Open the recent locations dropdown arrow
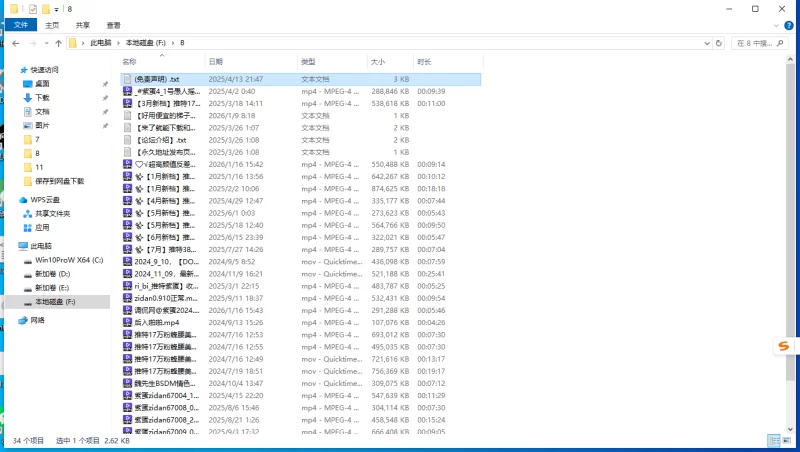The height and width of the screenshot is (452, 800). [x=46, y=43]
